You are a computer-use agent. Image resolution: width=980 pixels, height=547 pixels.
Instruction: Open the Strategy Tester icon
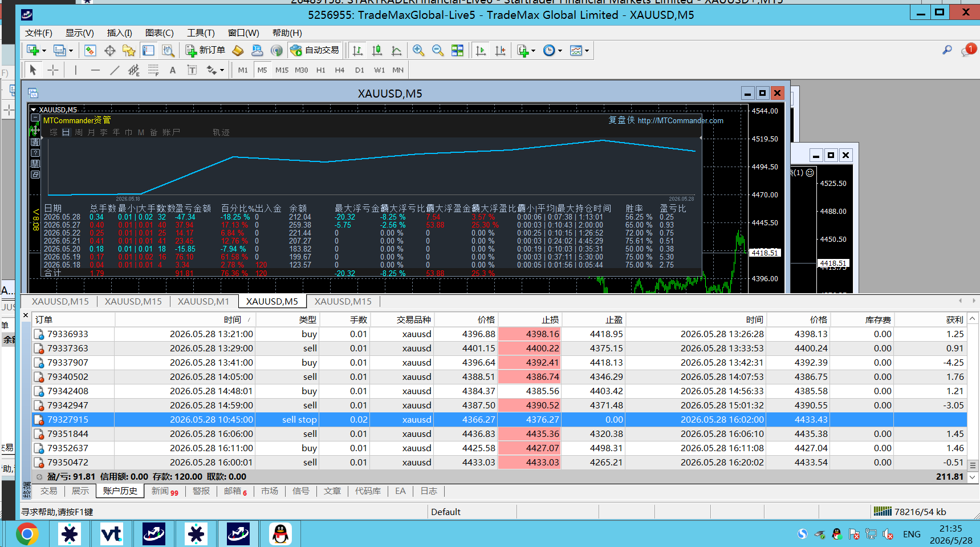[x=168, y=50]
